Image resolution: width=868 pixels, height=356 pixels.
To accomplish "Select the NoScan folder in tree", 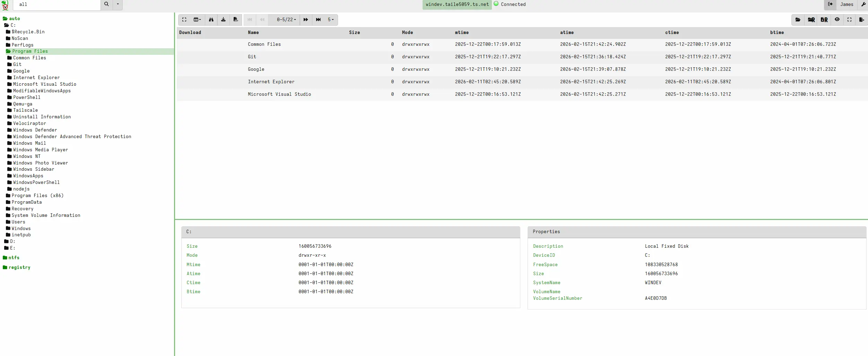I will tap(17, 39).
